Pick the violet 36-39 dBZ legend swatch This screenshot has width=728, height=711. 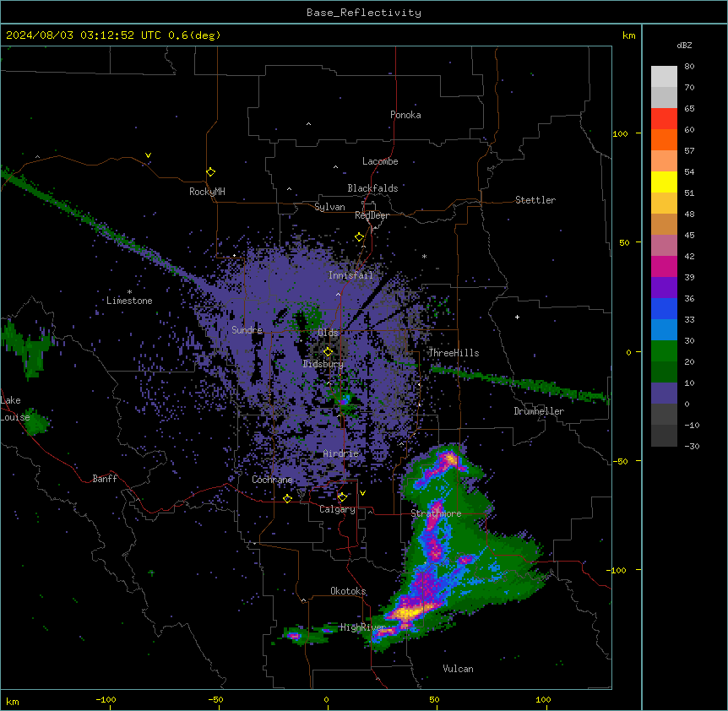(x=664, y=287)
